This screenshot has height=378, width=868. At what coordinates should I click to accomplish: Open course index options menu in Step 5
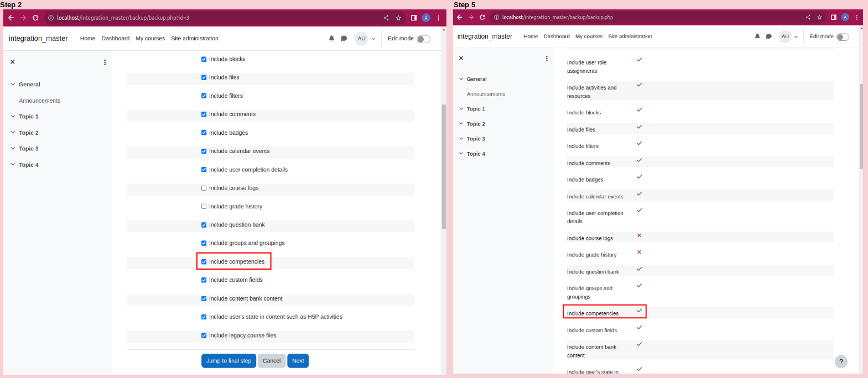click(547, 59)
